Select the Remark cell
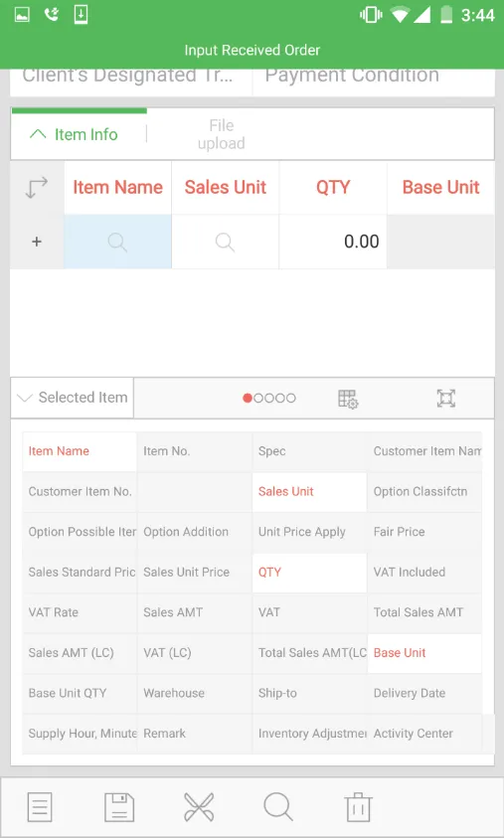The width and height of the screenshot is (504, 838). pos(195,734)
